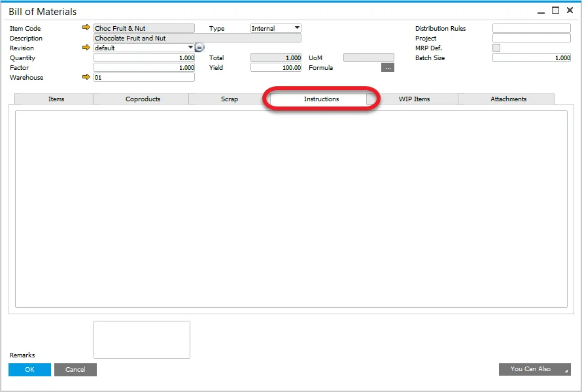Click the Item Code link arrow
The image size is (582, 392).
[86, 28]
